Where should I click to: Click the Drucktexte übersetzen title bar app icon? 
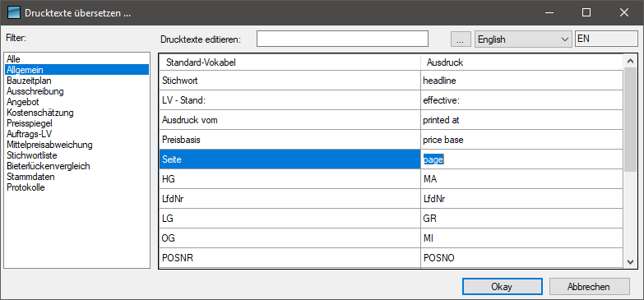click(13, 13)
